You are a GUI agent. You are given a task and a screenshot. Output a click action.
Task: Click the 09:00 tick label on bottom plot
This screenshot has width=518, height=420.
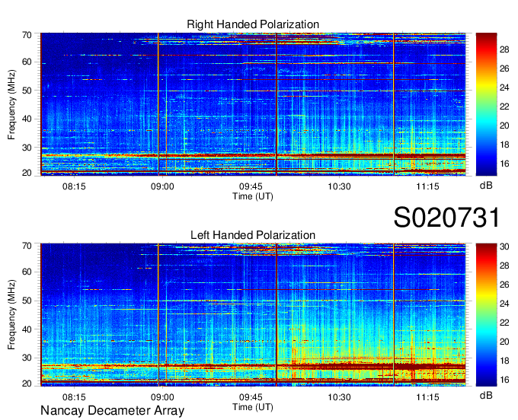pyautogui.click(x=162, y=397)
